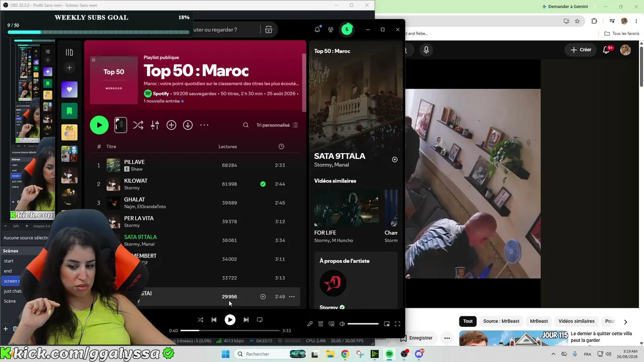
Task: Open the Spotify library panel icon
Action: point(69,52)
